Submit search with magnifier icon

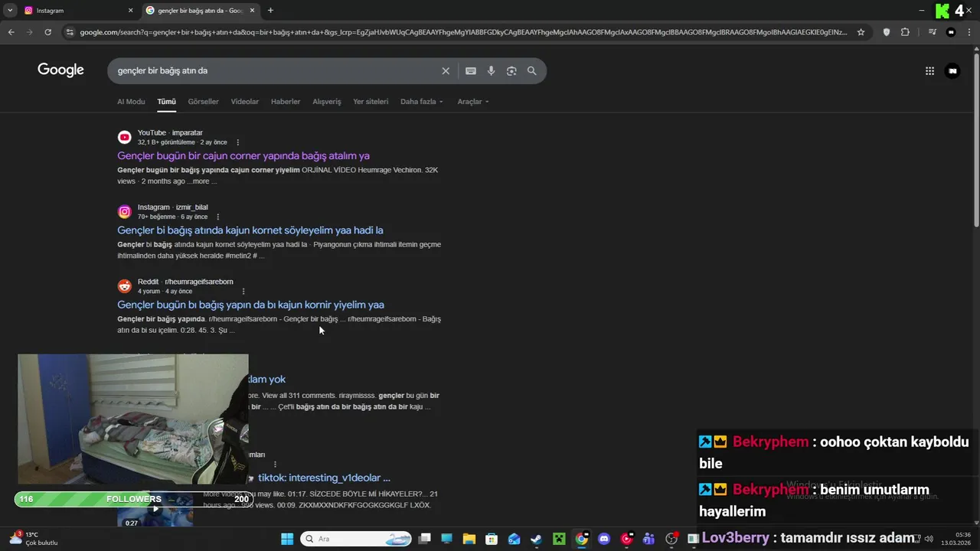coord(532,71)
